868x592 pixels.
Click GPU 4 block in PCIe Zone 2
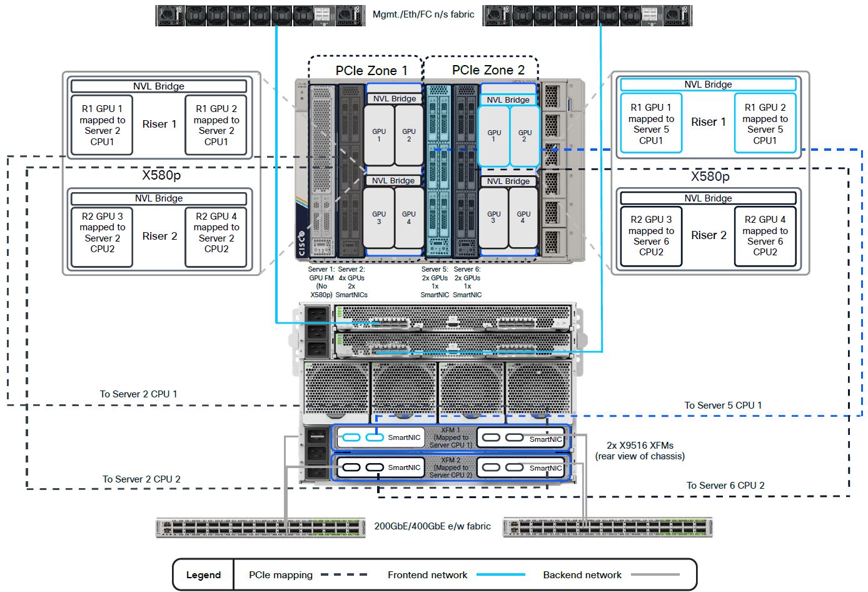[523, 217]
